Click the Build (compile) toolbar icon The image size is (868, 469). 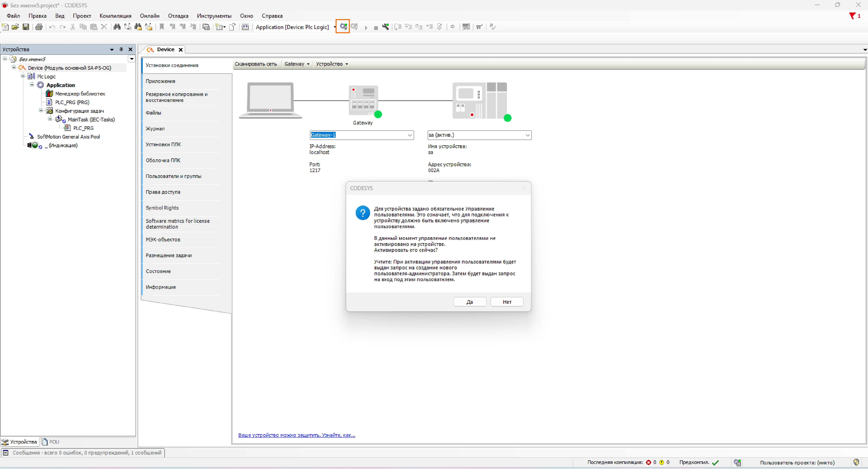pos(245,27)
